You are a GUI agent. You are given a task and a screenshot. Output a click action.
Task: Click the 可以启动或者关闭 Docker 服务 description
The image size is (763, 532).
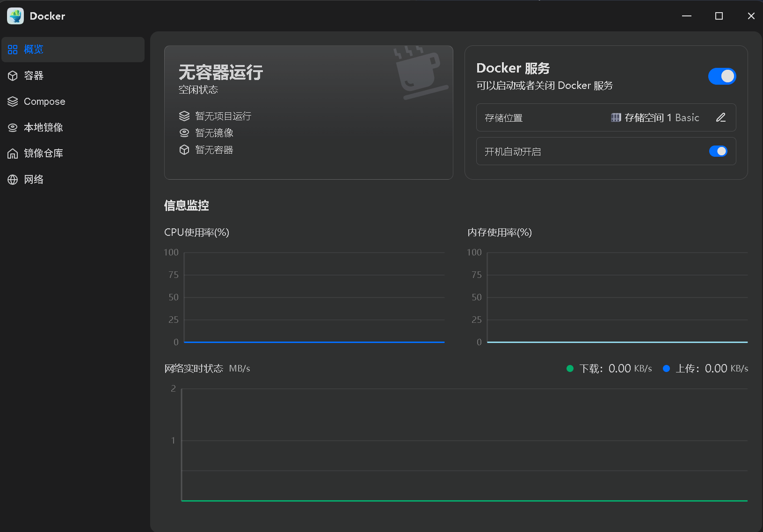click(545, 86)
